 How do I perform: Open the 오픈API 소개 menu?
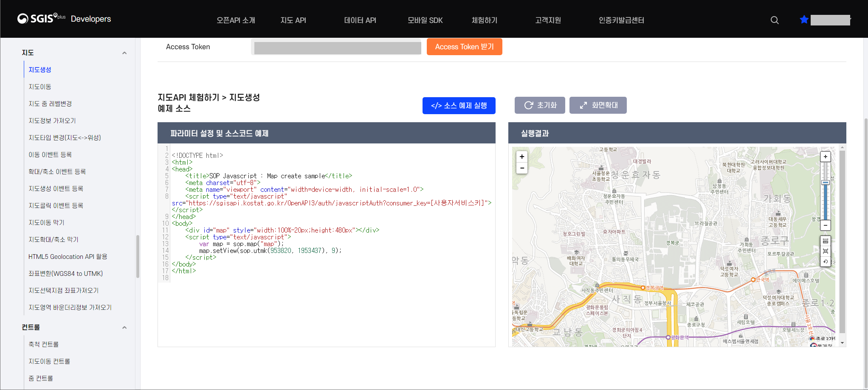(x=236, y=20)
